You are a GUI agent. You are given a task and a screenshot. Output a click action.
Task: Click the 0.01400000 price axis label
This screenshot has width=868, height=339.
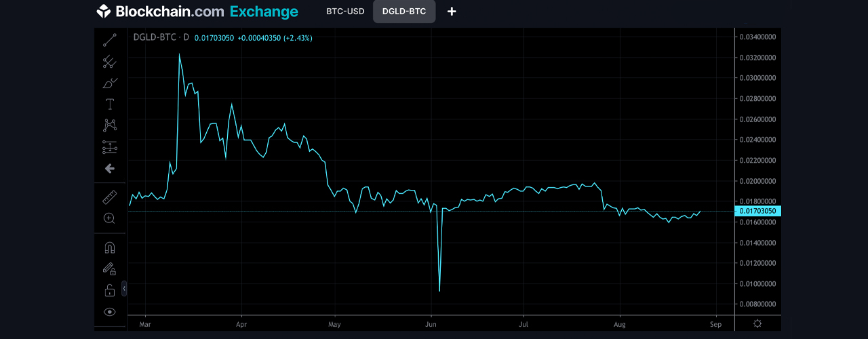[757, 243]
